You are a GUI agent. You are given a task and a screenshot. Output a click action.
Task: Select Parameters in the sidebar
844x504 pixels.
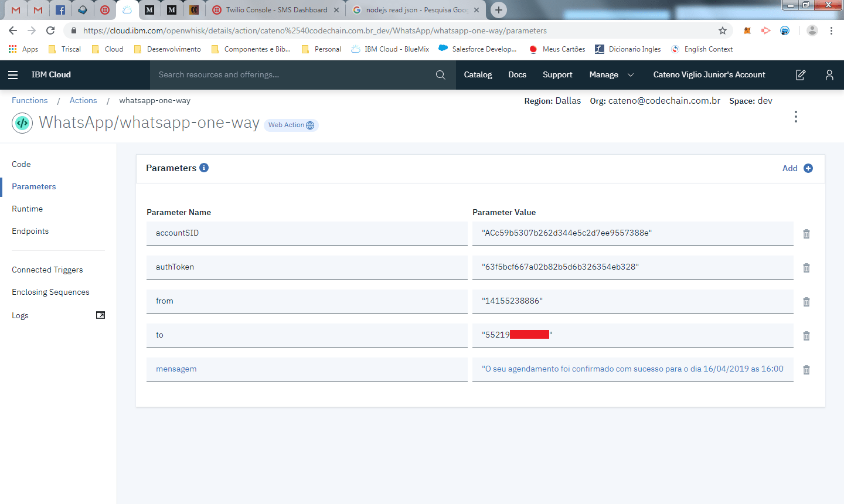pos(34,186)
